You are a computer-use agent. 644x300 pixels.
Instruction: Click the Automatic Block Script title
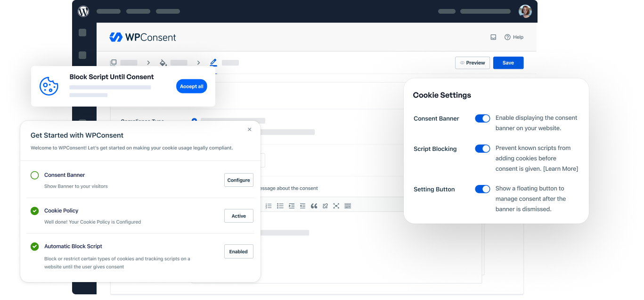73,246
